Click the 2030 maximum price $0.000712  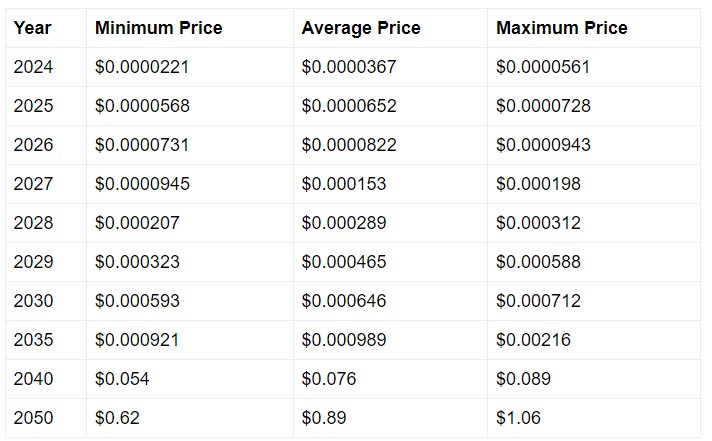(538, 301)
